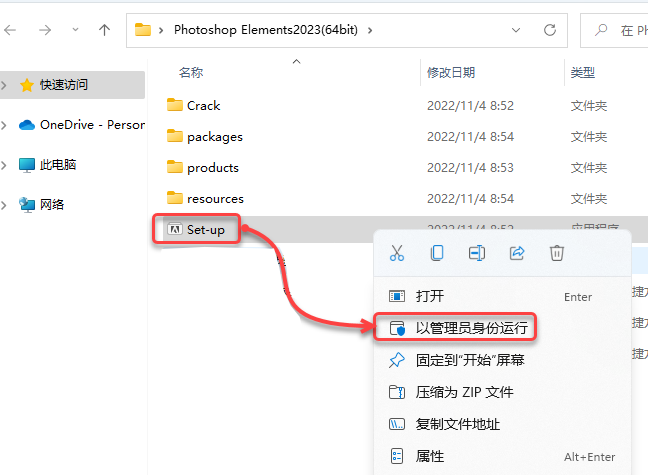Click the Delete trash icon in context menu
The width and height of the screenshot is (648, 475).
click(x=556, y=253)
